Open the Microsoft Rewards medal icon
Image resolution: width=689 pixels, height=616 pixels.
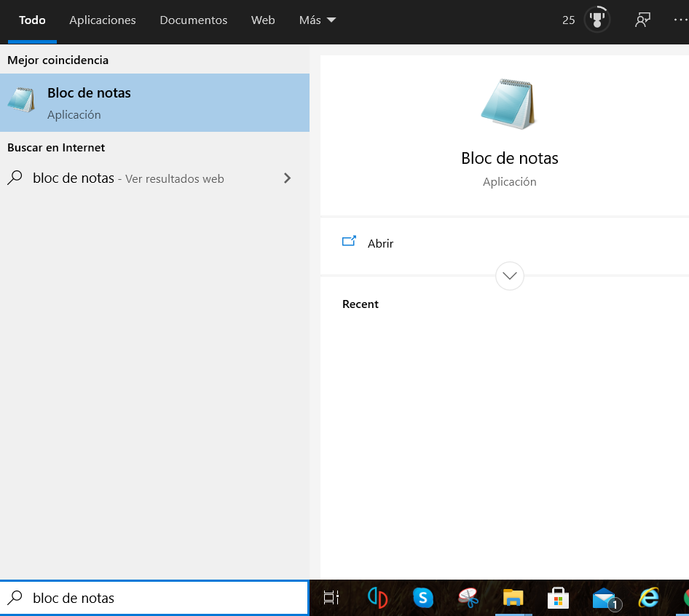coord(597,20)
